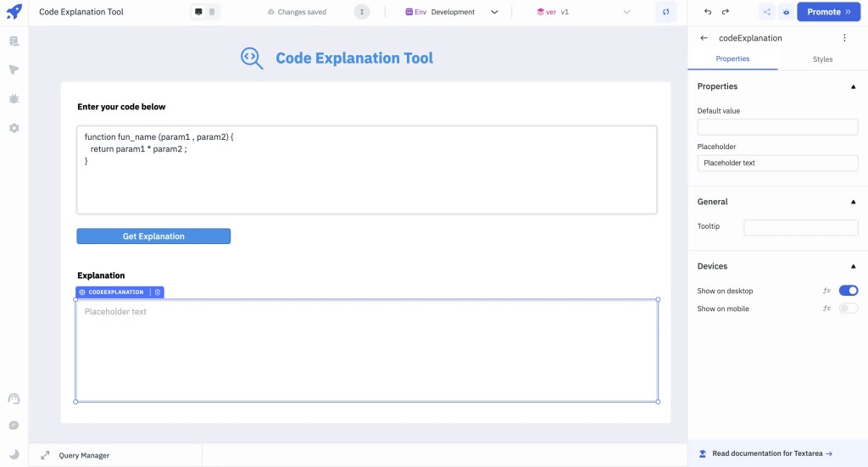Image resolution: width=868 pixels, height=467 pixels.
Task: Turn off Show on desktop toggle
Action: coord(848,291)
